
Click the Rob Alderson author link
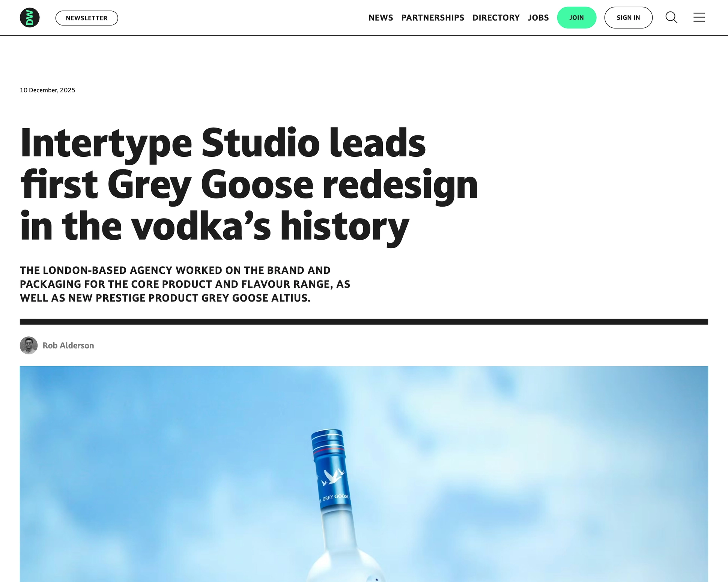(68, 345)
